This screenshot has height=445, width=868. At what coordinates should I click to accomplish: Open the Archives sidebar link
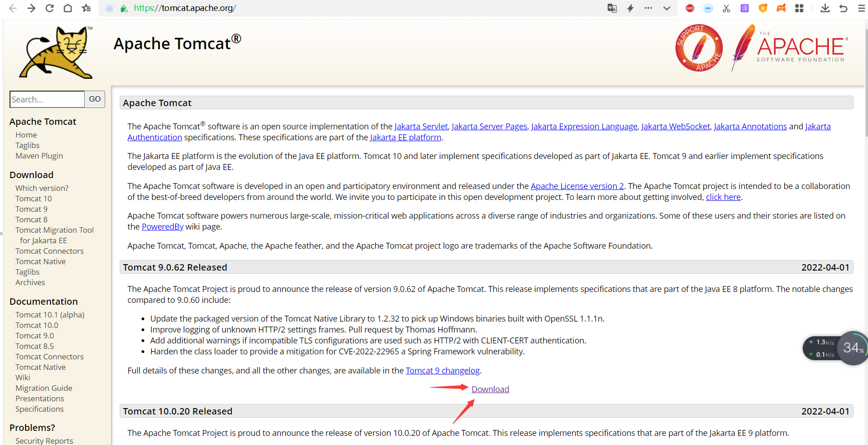click(30, 282)
